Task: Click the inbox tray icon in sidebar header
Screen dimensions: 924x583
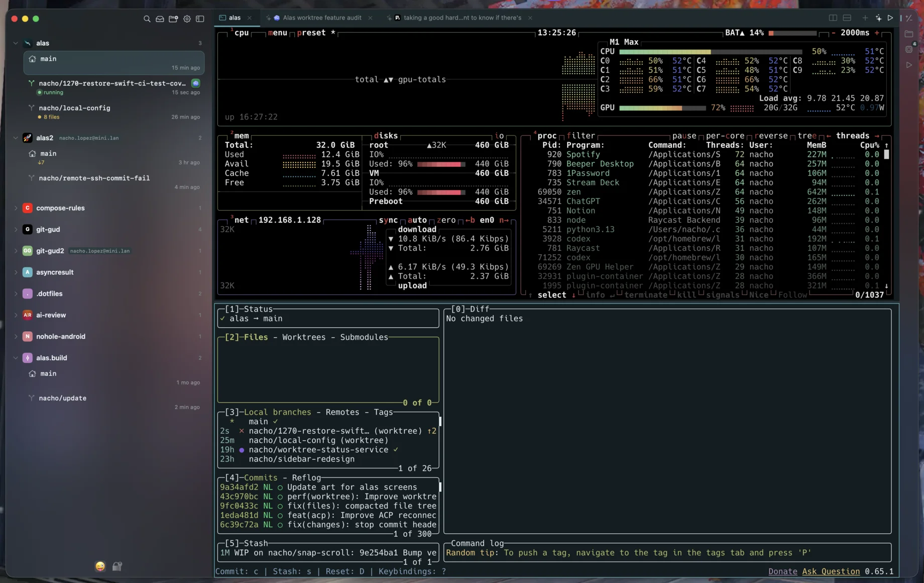Action: (x=160, y=19)
